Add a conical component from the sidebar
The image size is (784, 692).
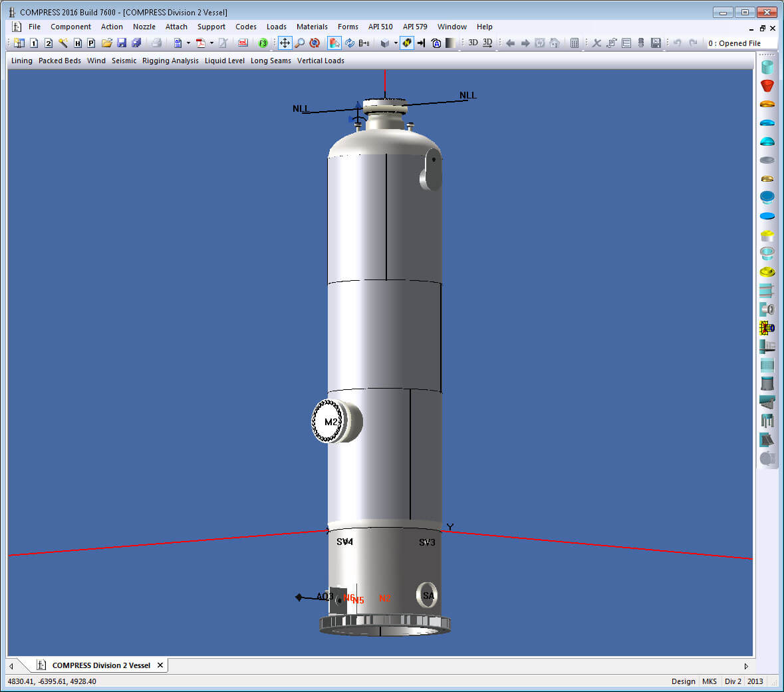click(767, 85)
